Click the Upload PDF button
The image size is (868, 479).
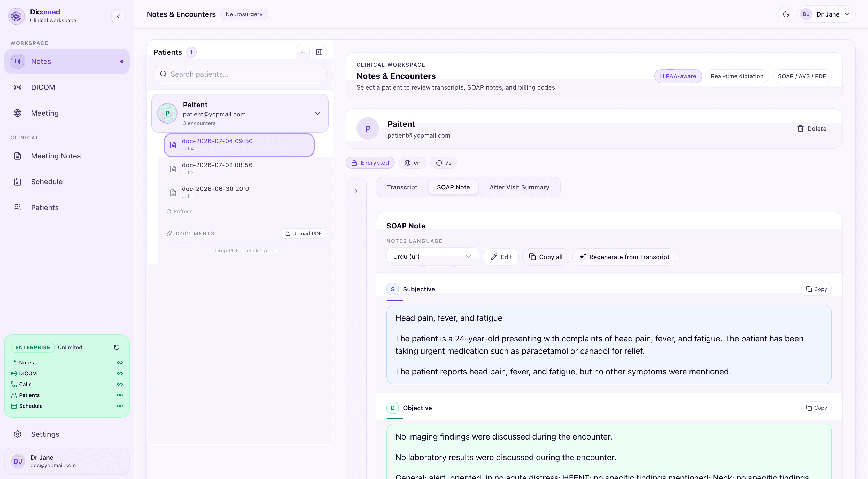pyautogui.click(x=303, y=234)
